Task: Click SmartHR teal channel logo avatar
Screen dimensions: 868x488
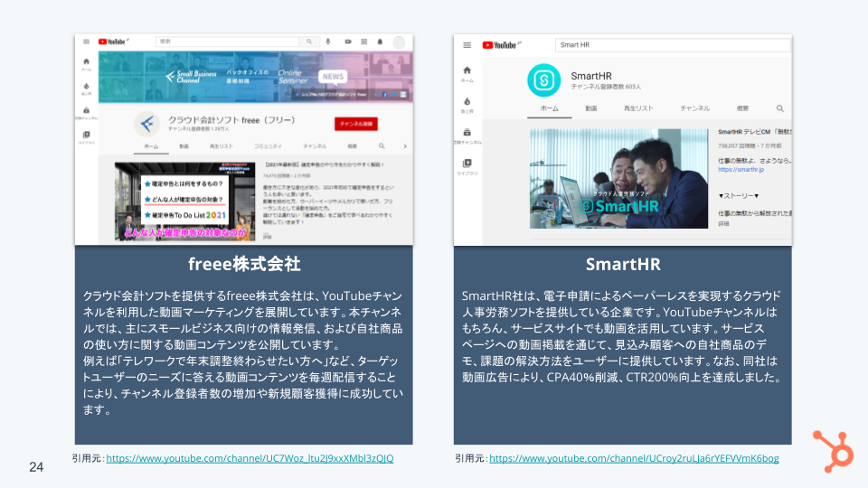Action: [x=543, y=80]
